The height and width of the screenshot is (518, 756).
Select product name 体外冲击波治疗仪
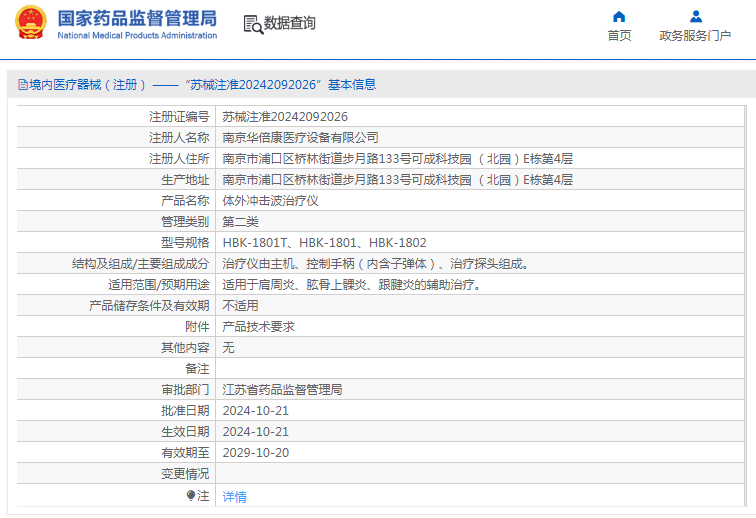click(x=270, y=201)
